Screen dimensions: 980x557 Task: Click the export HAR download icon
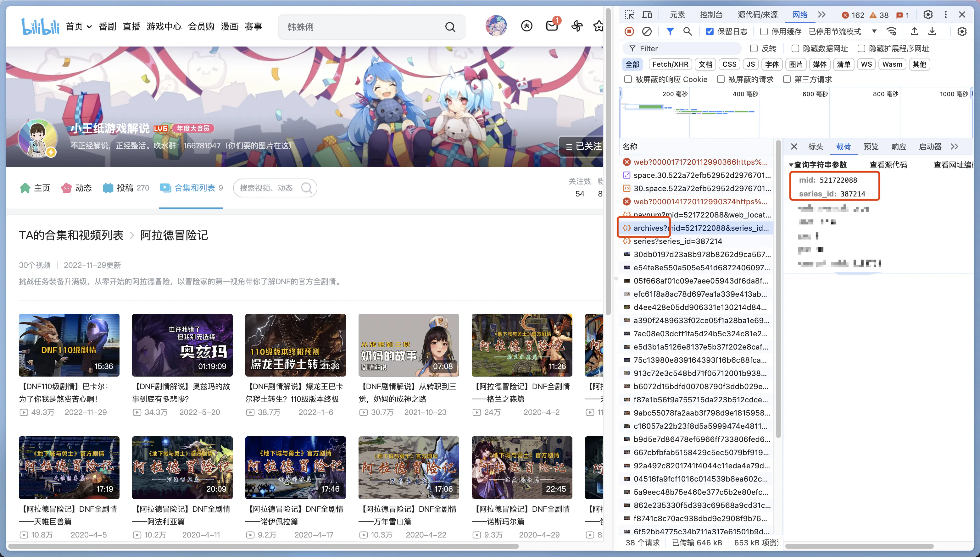coord(932,31)
